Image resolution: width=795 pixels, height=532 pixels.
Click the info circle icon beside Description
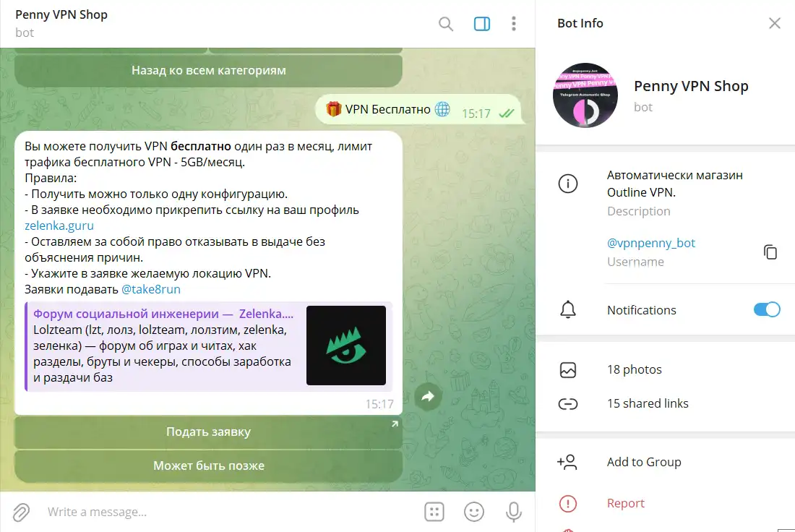click(x=568, y=184)
